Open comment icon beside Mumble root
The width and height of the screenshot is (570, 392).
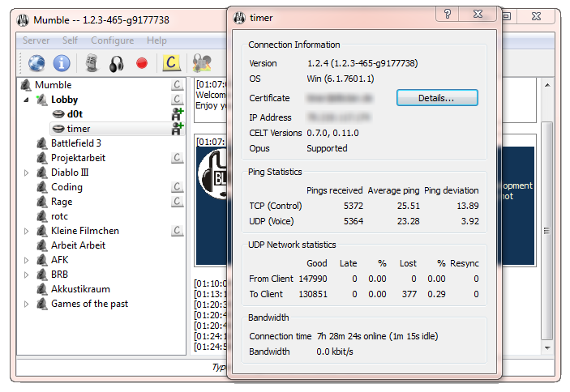click(177, 85)
